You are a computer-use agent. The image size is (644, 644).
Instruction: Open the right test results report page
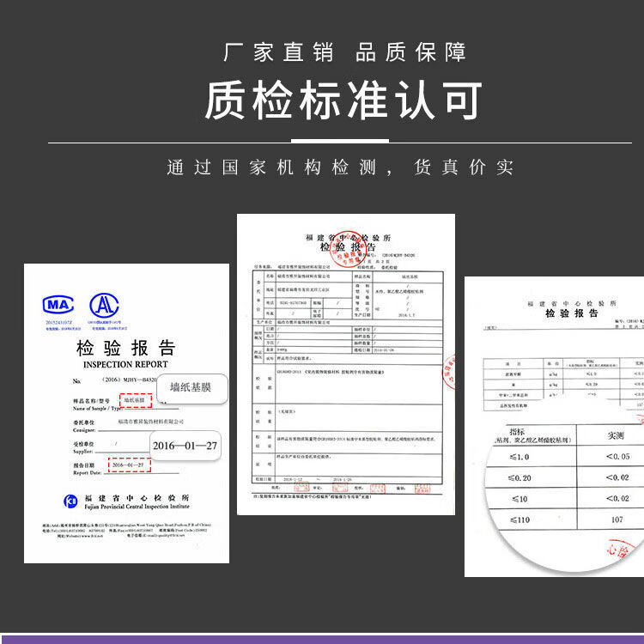(554, 426)
